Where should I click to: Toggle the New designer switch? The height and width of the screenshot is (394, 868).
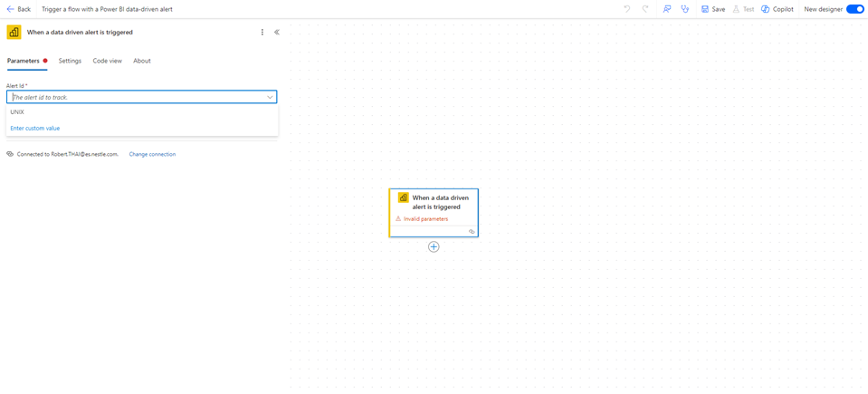tap(854, 9)
